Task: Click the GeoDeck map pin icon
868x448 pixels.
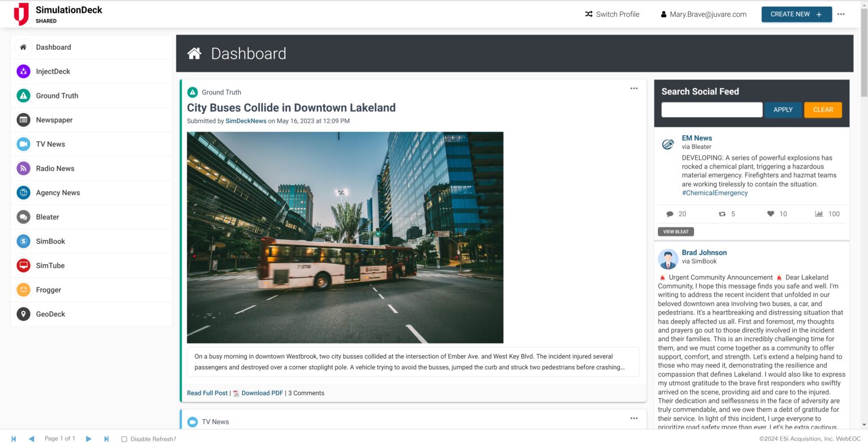Action: (23, 314)
